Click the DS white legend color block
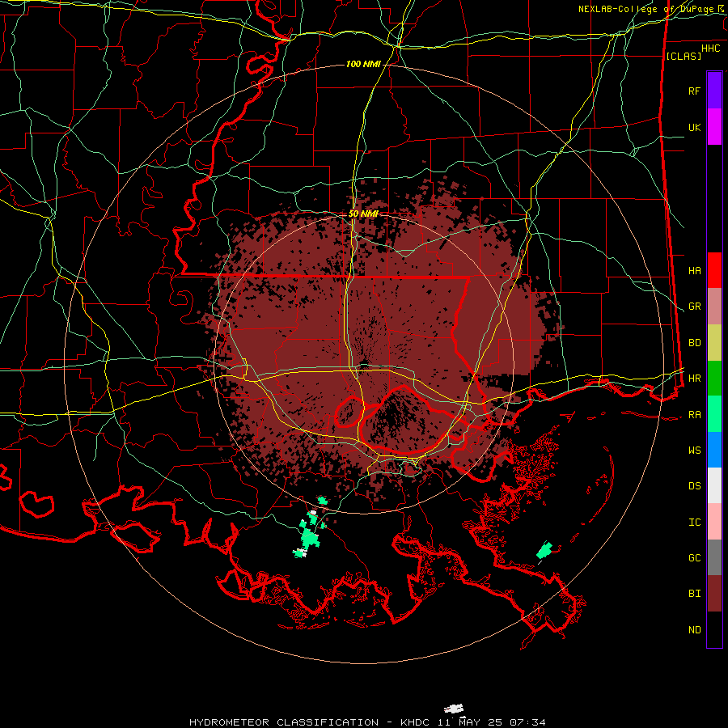Image resolution: width=728 pixels, height=728 pixels. 714,485
